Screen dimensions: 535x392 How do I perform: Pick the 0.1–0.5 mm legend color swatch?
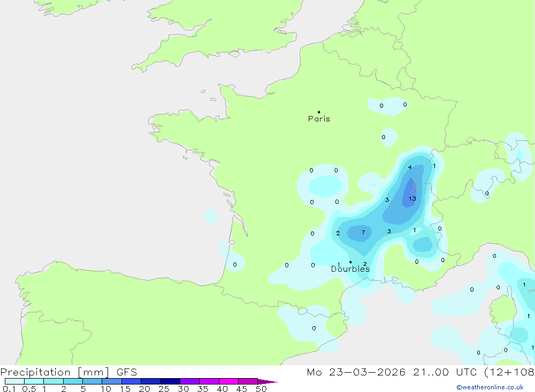[14, 381]
